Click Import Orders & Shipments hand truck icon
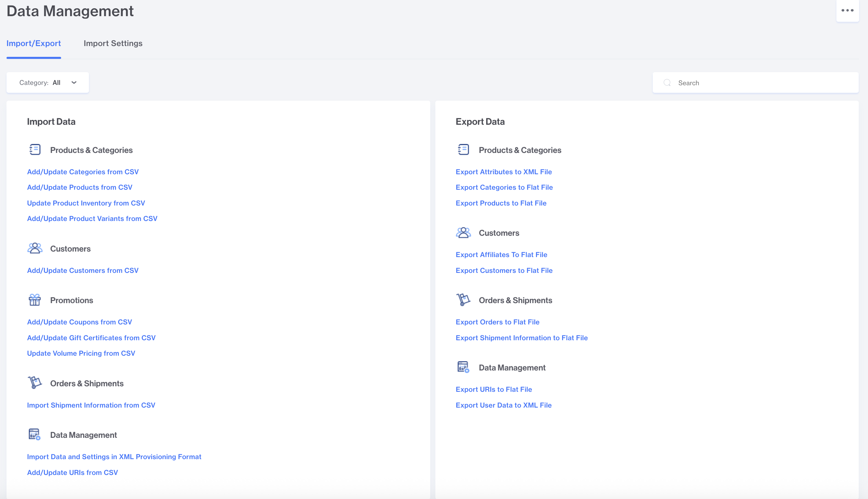The width and height of the screenshot is (868, 499). point(35,383)
